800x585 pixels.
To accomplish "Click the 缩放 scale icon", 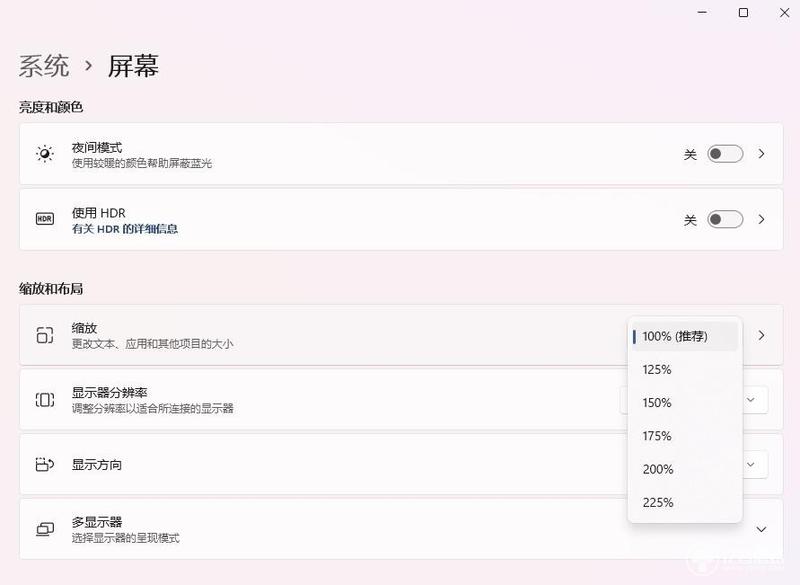I will tap(45, 335).
